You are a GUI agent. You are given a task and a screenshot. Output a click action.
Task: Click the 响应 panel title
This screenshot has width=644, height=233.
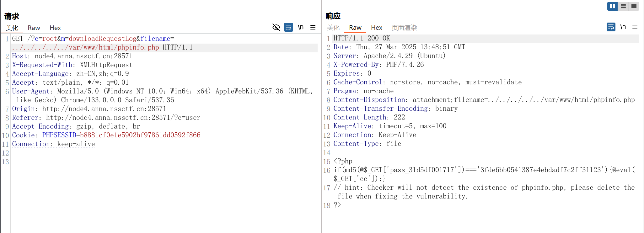pyautogui.click(x=333, y=16)
